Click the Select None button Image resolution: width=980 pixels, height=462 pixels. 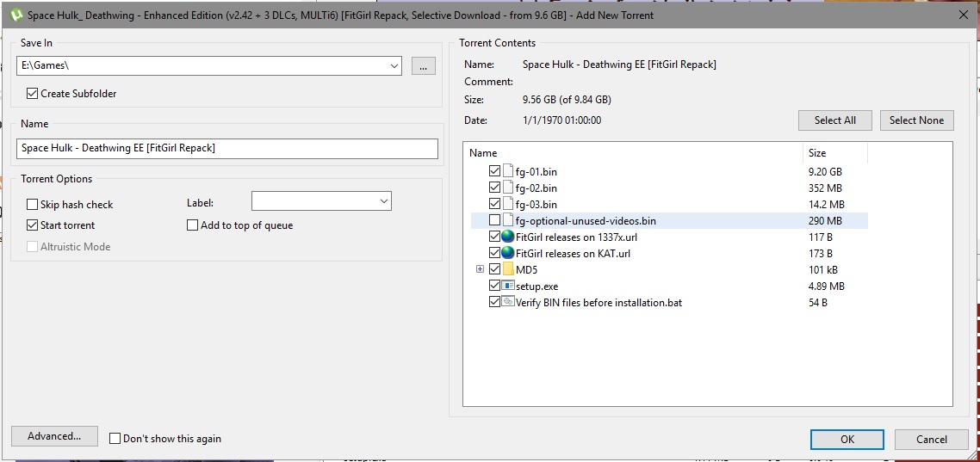(x=917, y=120)
